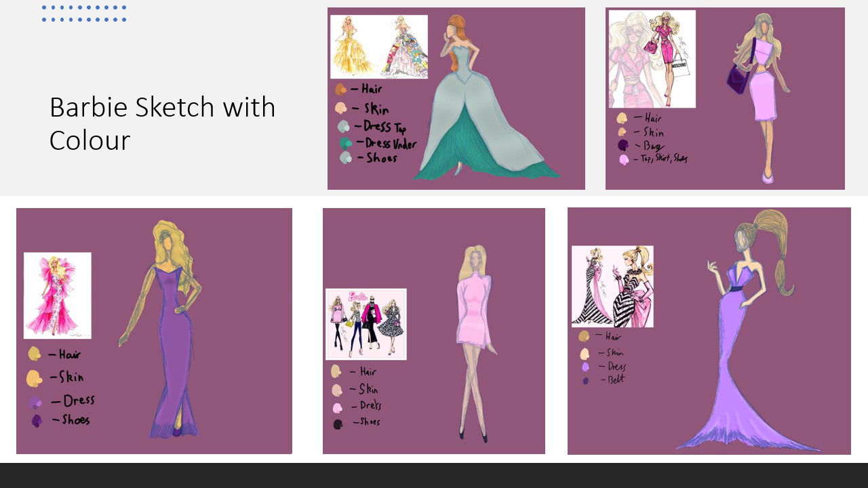Click the dark bar at the slide bottom
Viewport: 868px width, 488px height.
[434, 475]
